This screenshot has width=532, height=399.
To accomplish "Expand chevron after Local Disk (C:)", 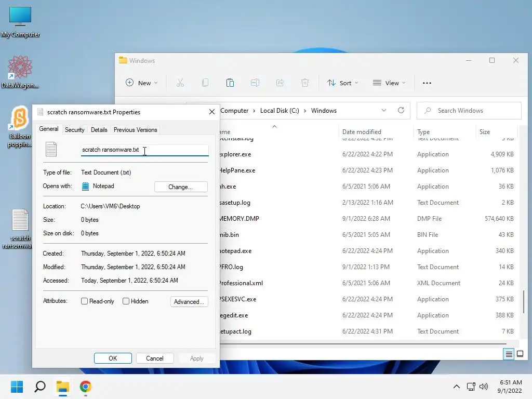I will point(305,111).
